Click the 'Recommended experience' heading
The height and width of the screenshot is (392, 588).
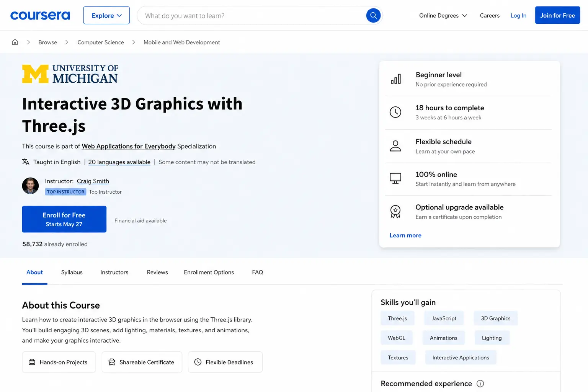pyautogui.click(x=426, y=384)
